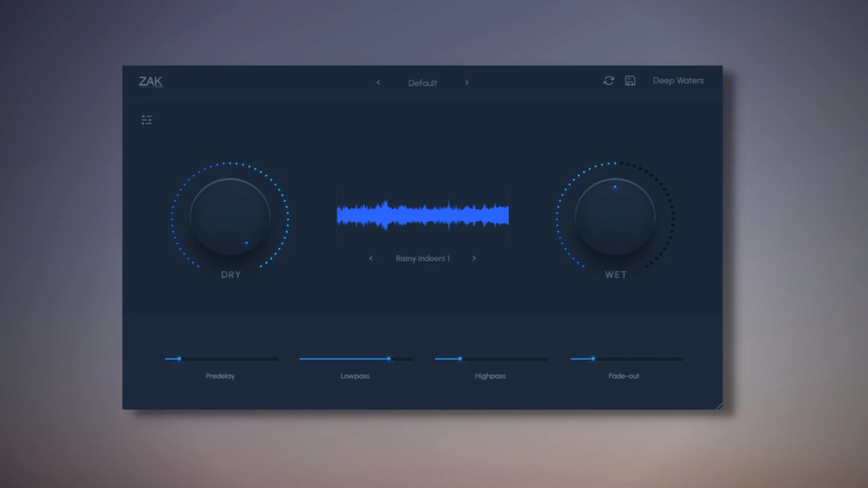868x488 pixels.
Task: Click the DRY knob
Action: point(230,217)
